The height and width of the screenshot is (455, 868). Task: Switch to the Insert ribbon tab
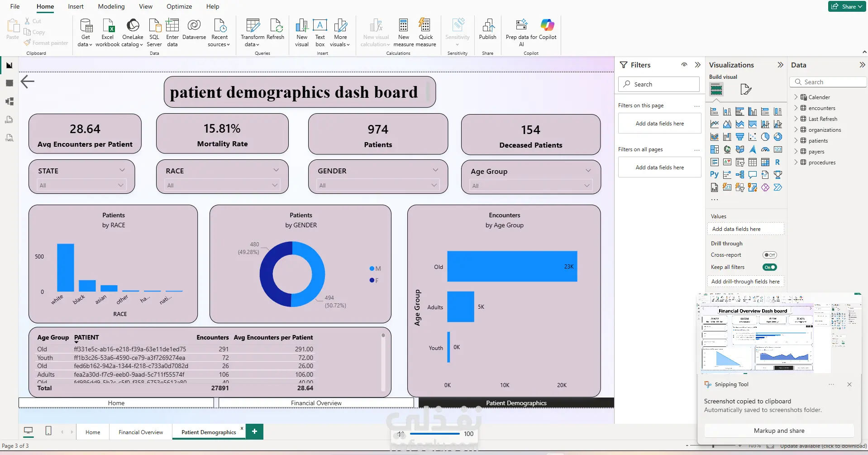[x=76, y=6]
